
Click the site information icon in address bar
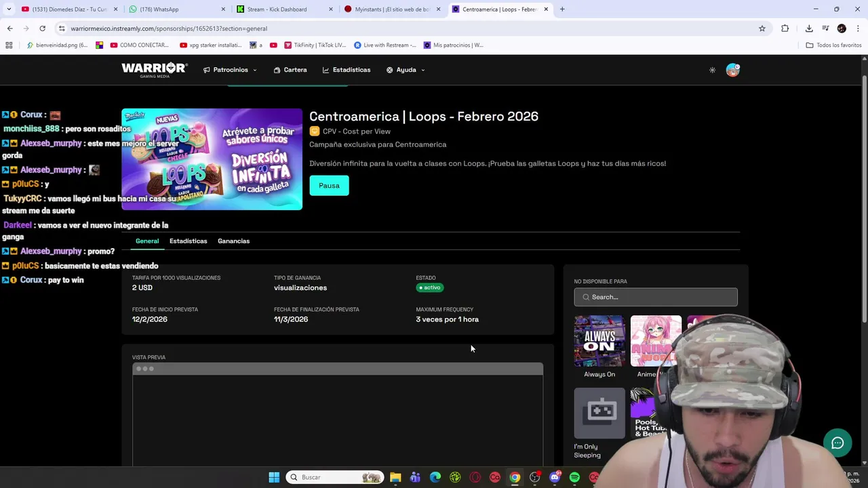(x=62, y=28)
